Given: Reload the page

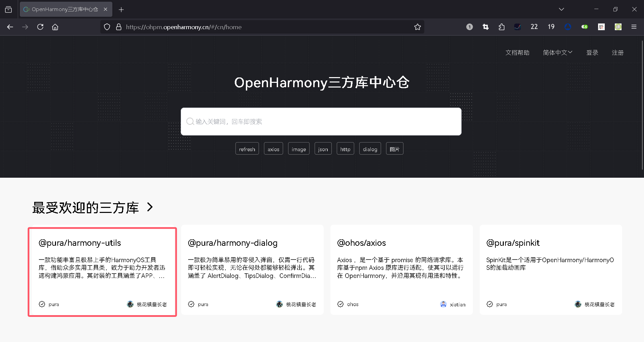Looking at the screenshot, I should point(40,27).
